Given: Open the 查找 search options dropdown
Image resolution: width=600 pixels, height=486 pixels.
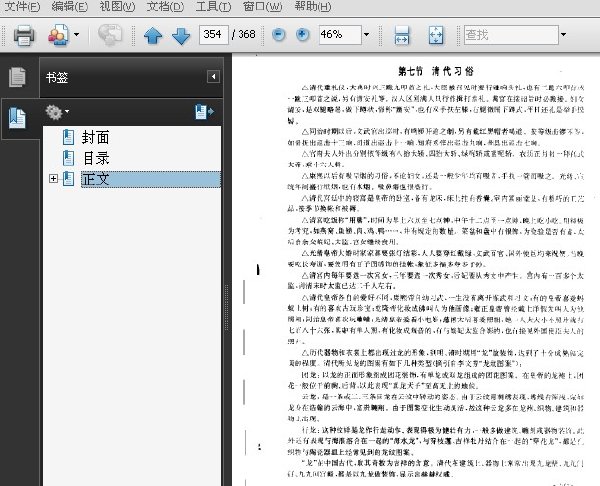Looking at the screenshot, I should [x=563, y=34].
